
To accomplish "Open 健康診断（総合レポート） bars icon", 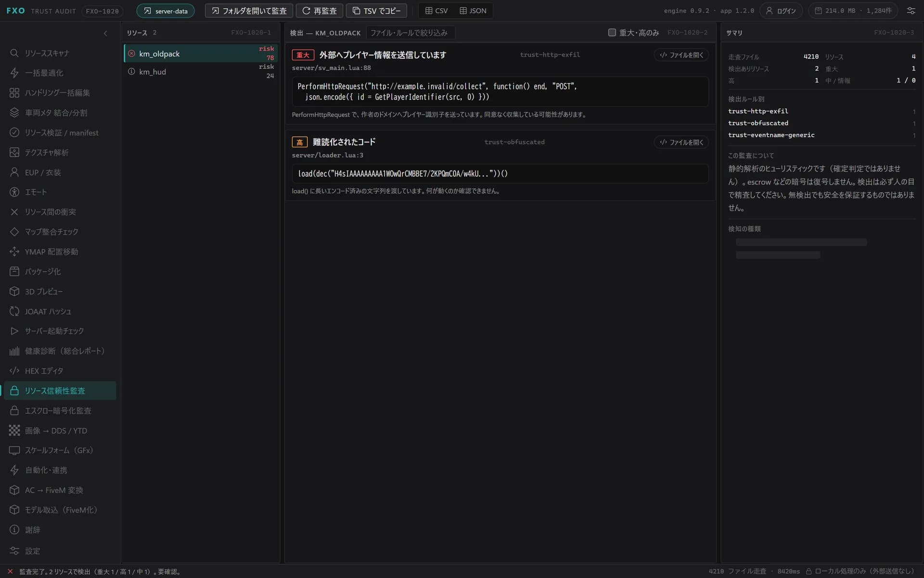I will [14, 351].
